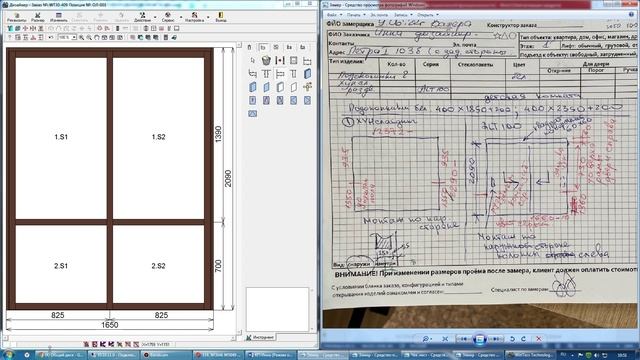Select window cell 1.S1
This screenshot has height=360, width=640.
click(61, 138)
